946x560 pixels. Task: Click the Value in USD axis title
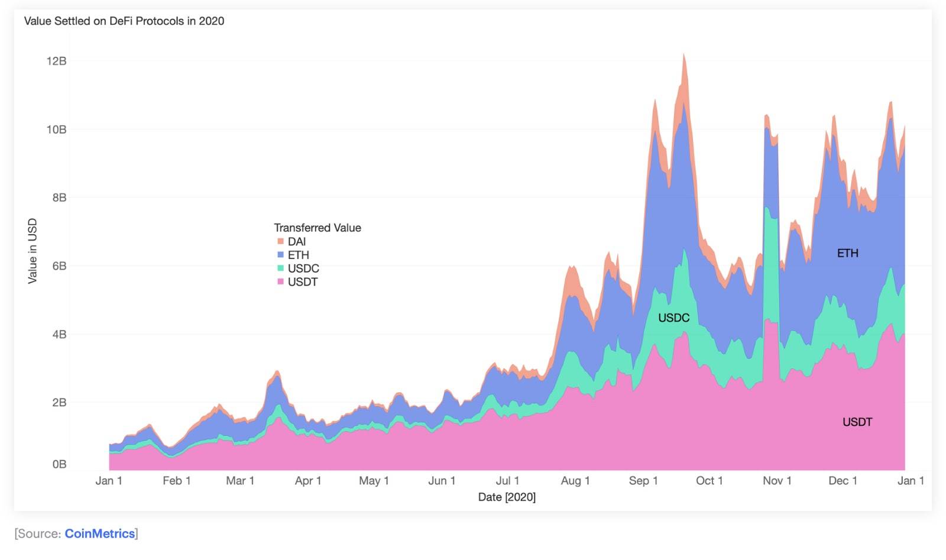click(33, 251)
